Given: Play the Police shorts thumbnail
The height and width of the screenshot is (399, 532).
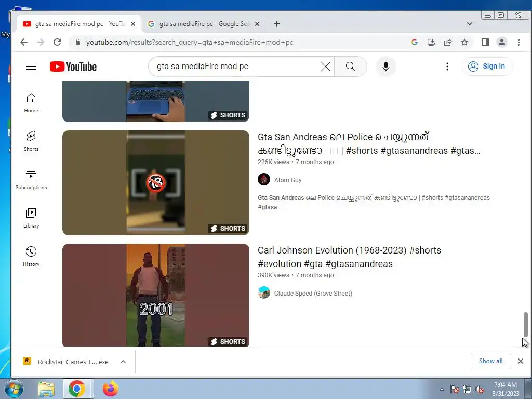Looking at the screenshot, I should pyautogui.click(x=156, y=182).
